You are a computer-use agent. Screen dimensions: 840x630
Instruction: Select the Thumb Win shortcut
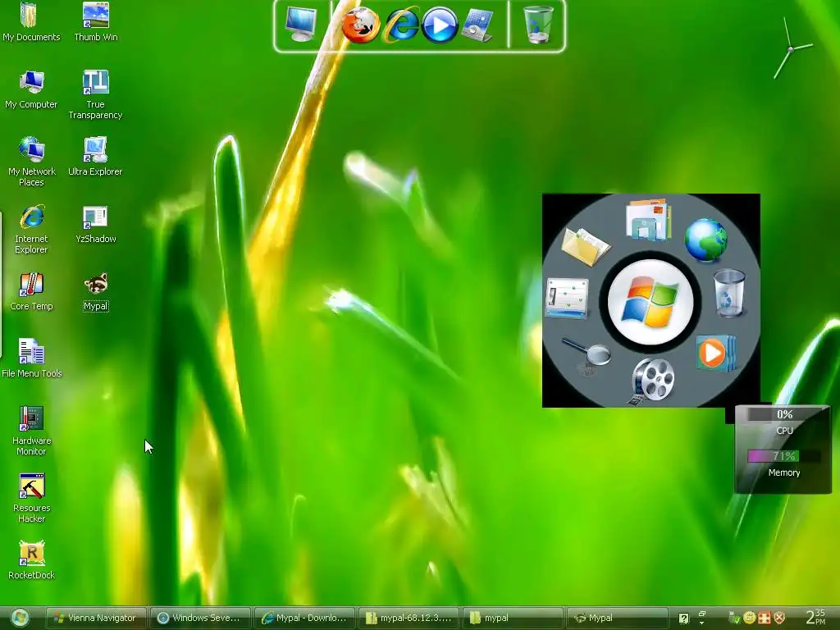pos(96,22)
